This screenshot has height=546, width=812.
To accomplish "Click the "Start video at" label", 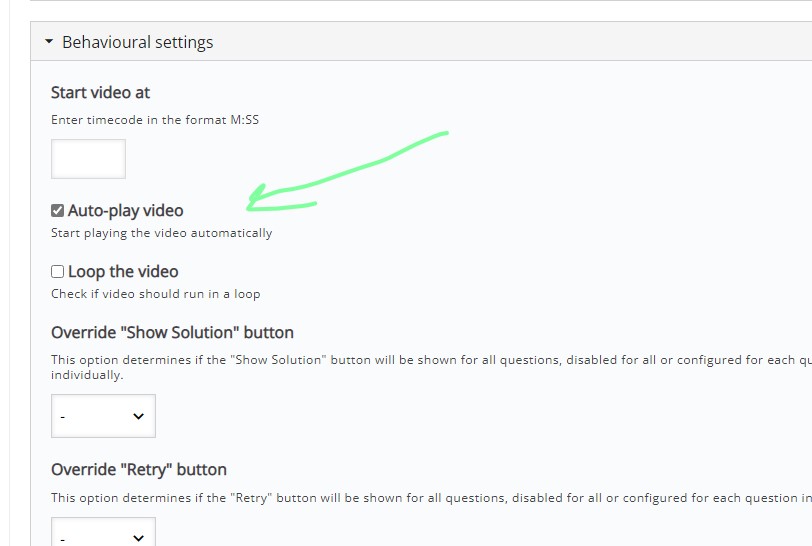I will click(100, 92).
